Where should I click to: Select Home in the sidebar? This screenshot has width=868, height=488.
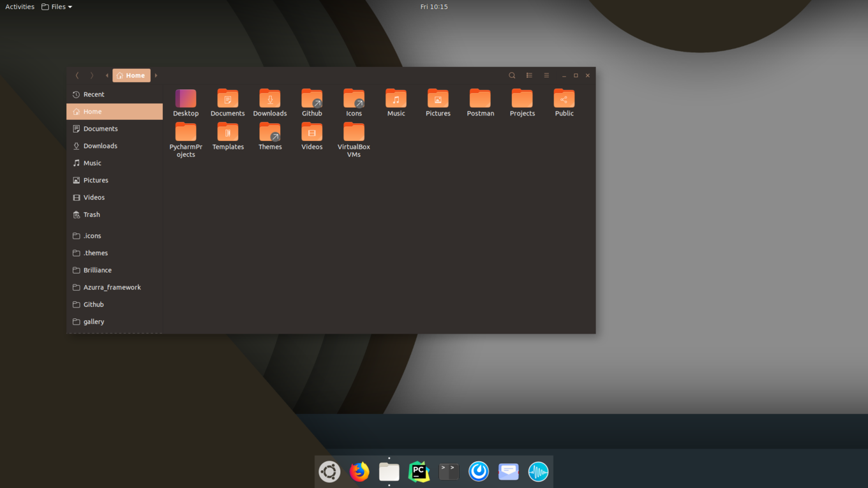pos(115,112)
